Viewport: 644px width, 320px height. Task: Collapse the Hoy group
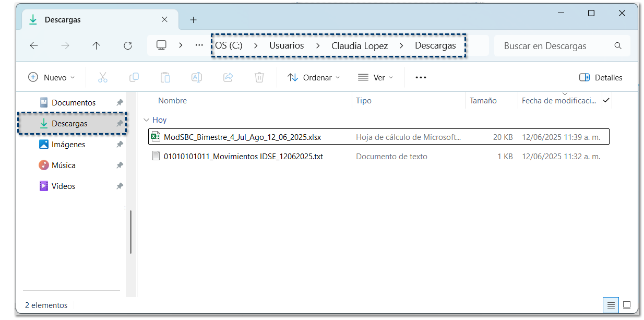[147, 120]
